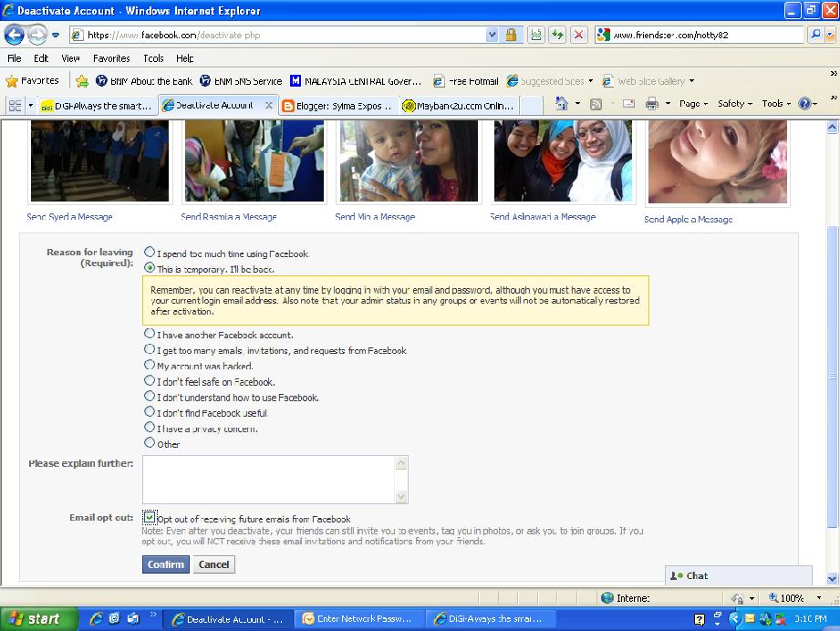The height and width of the screenshot is (631, 840).
Task: Open the Facebook Chat bar
Action: pyautogui.click(x=738, y=575)
